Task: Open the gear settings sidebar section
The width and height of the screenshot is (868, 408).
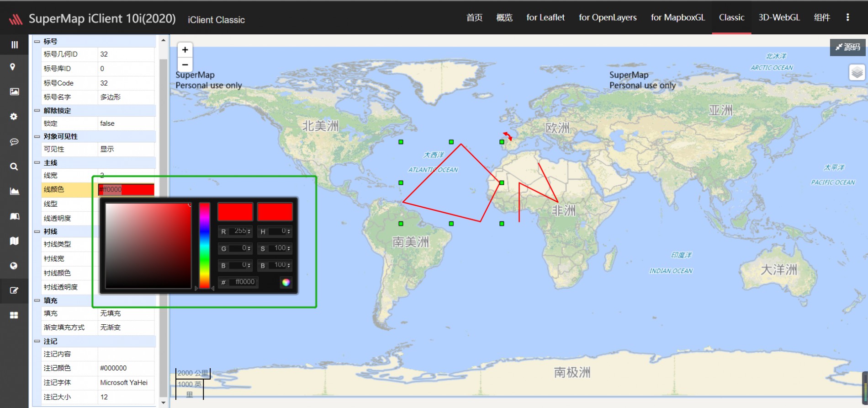Action: coord(14,117)
